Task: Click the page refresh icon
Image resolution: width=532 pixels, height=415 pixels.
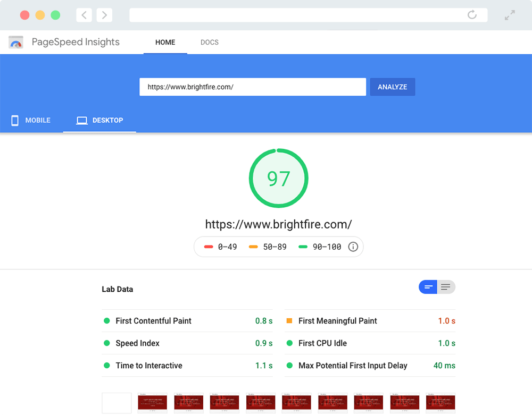Action: pos(472,15)
